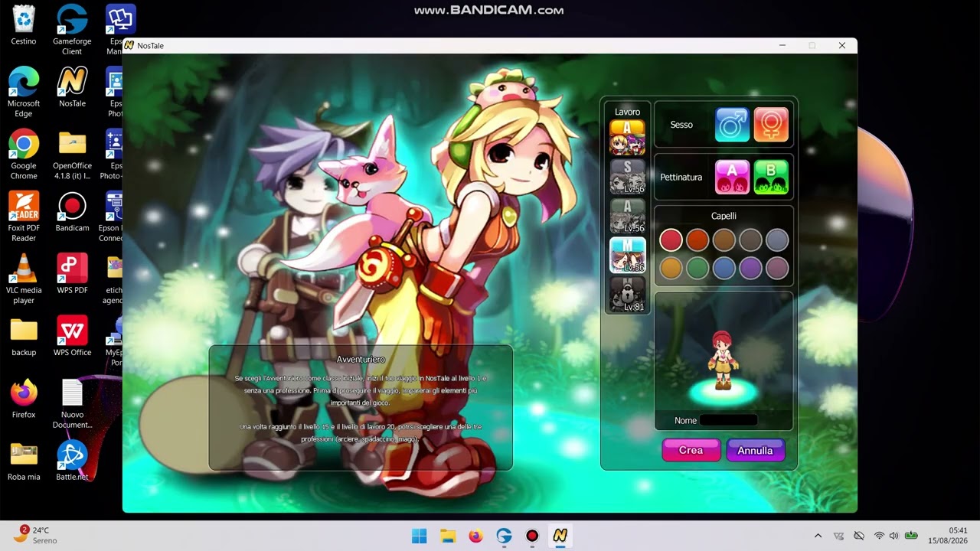
Task: Select WPS PDF desktop shortcut
Action: pos(72,274)
